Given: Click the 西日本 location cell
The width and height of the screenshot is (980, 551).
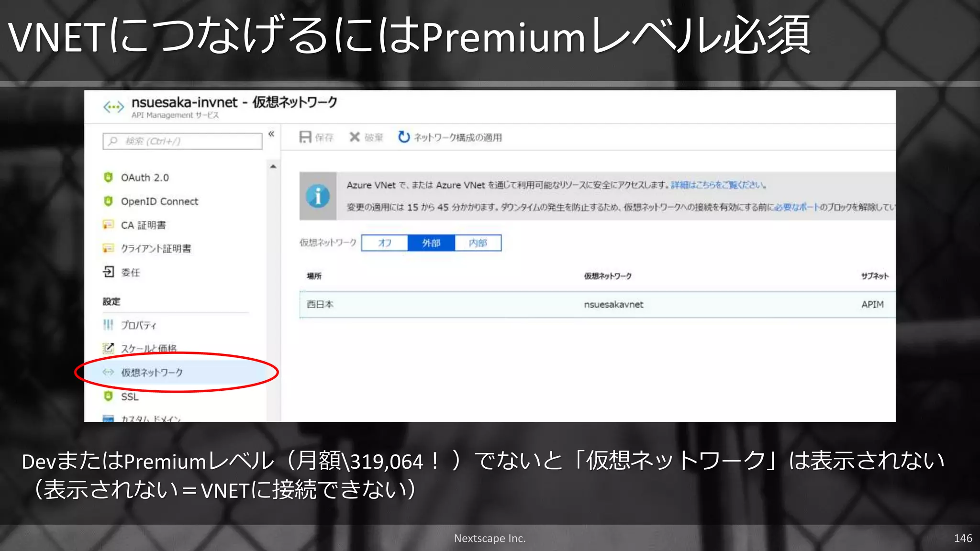Looking at the screenshot, I should click(x=320, y=304).
